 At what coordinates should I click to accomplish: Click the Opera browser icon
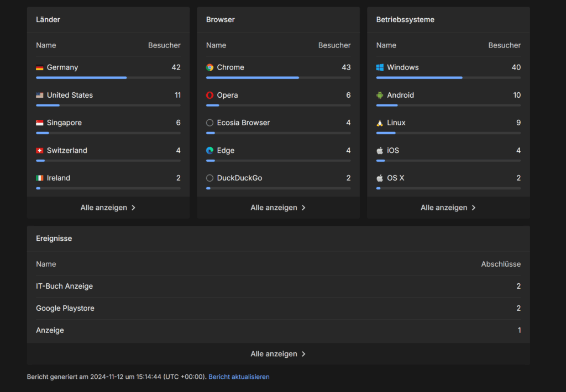tap(209, 95)
